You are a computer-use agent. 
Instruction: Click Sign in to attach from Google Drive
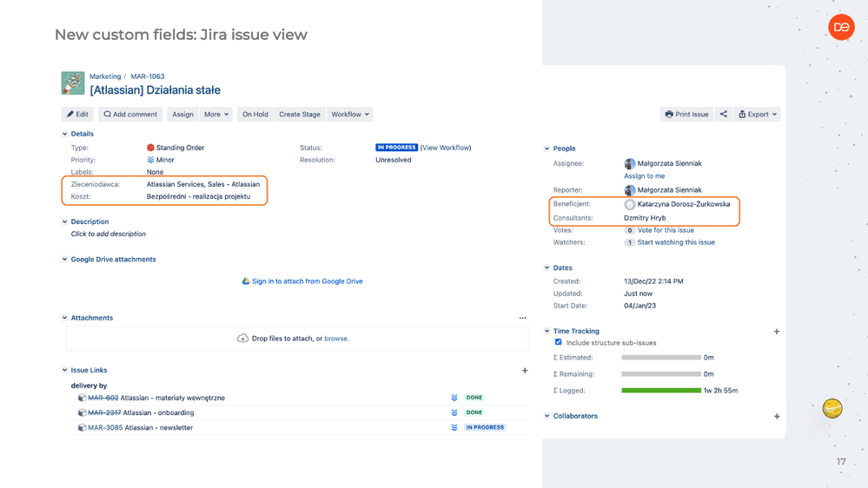click(307, 281)
